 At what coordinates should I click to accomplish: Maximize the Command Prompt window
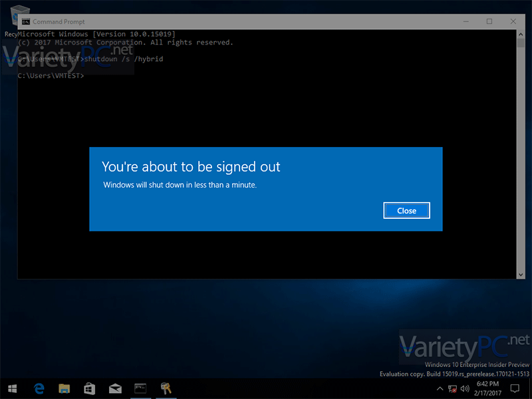pos(489,22)
